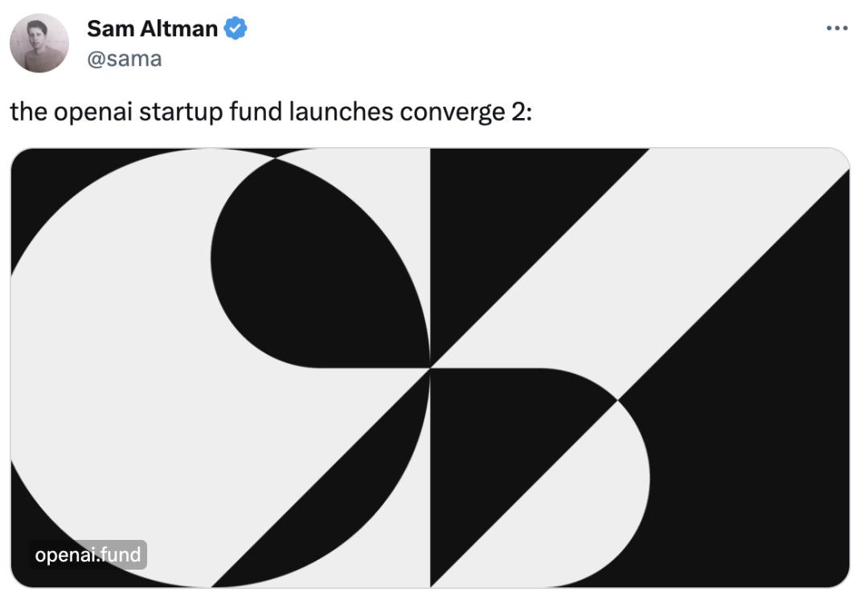Select the tweet text about converge 2
This screenshot has height=609, width=868.
271,112
